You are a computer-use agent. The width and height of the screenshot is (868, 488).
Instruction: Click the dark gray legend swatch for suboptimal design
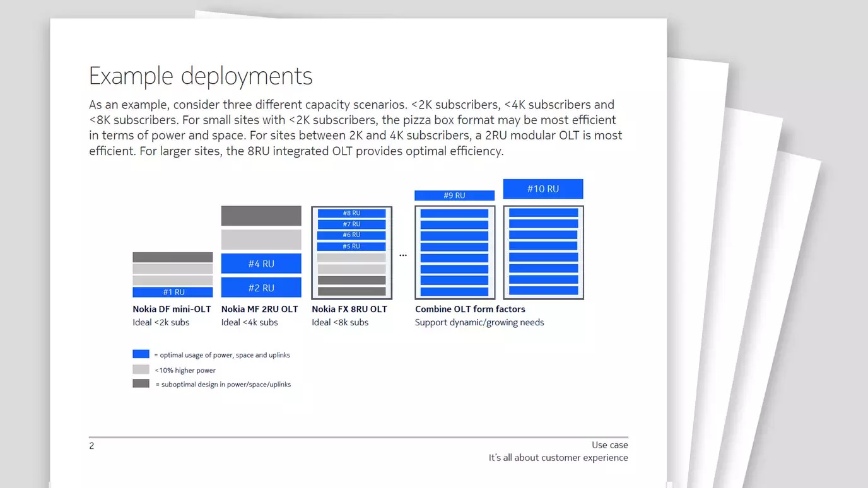[x=141, y=383]
